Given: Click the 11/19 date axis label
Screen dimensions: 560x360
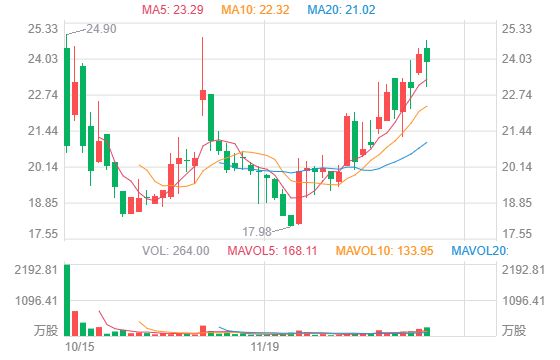Looking at the screenshot, I should [x=265, y=346].
